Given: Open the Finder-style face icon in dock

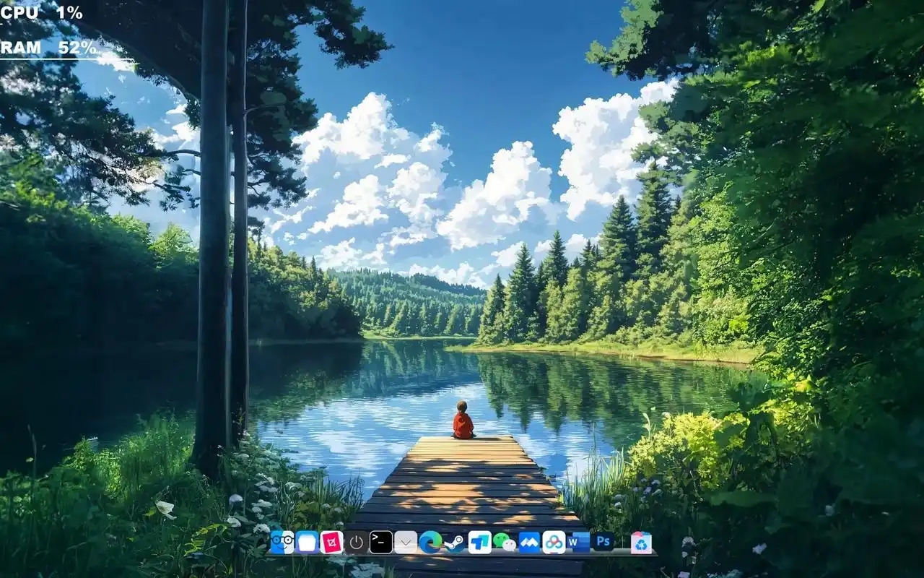Looking at the screenshot, I should tap(282, 542).
